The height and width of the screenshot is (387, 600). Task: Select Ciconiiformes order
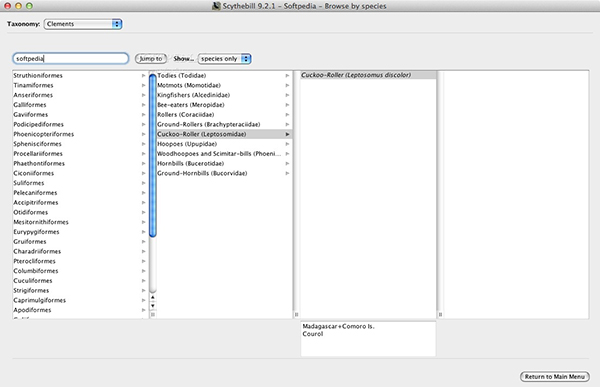tap(80, 173)
